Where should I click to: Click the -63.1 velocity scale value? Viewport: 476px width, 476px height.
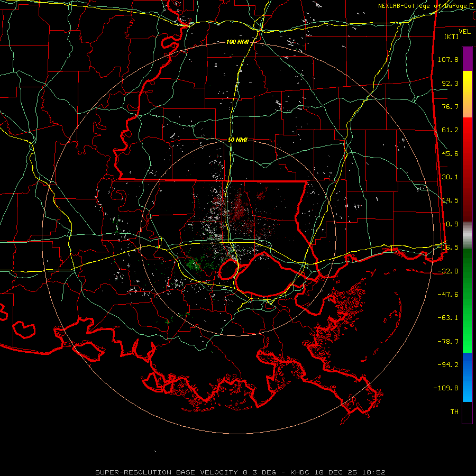click(448, 318)
